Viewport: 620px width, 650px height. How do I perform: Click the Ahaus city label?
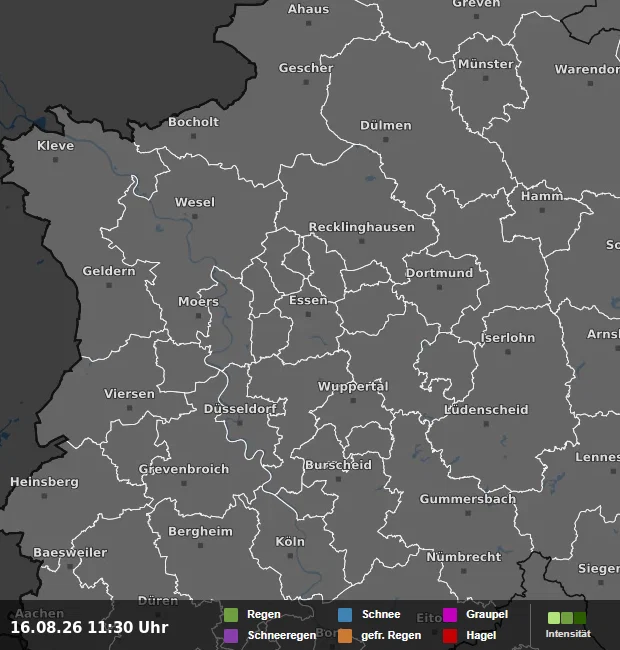(309, 9)
